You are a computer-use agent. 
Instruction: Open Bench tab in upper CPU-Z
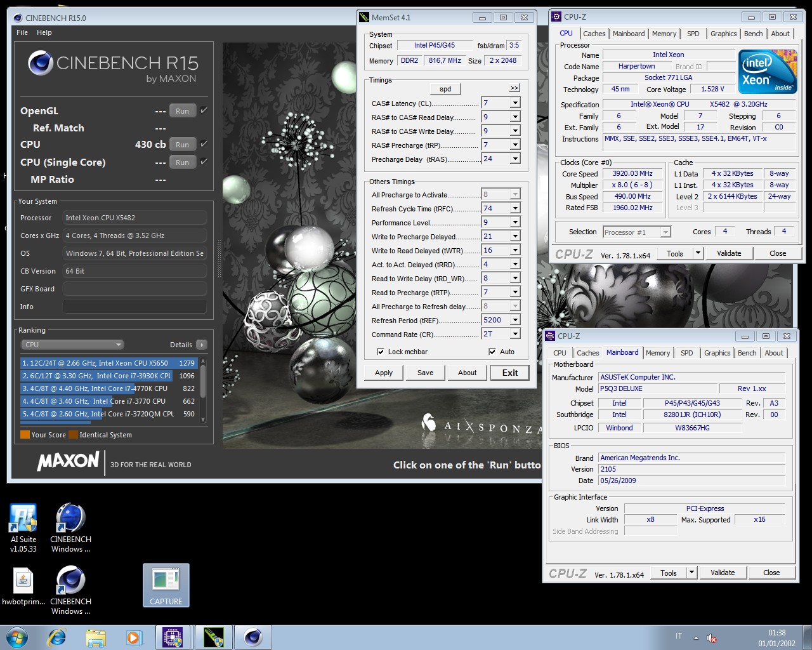tap(754, 34)
